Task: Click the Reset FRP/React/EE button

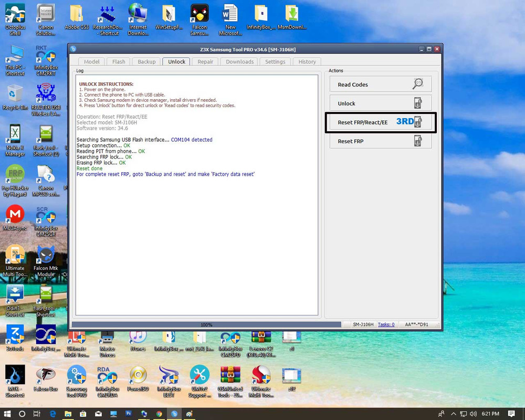Action: coord(380,122)
